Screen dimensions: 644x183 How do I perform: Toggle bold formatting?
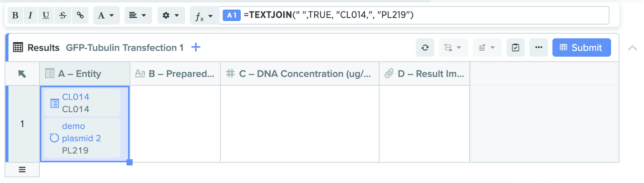point(15,15)
